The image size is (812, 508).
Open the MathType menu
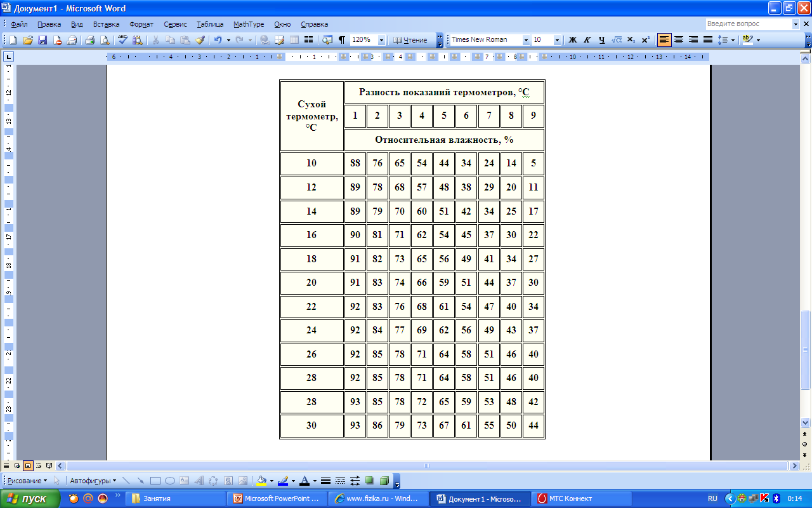click(249, 24)
